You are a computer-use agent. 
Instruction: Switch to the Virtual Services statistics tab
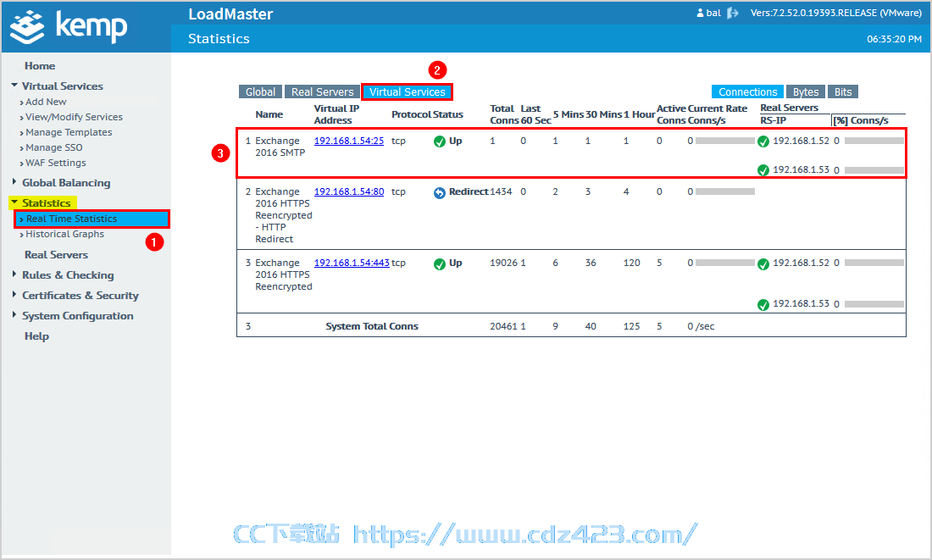pos(408,92)
